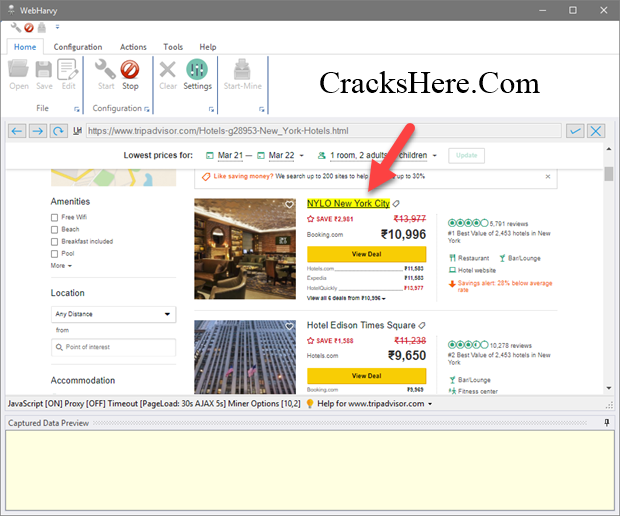Open the Any Distance dropdown

[x=113, y=314]
